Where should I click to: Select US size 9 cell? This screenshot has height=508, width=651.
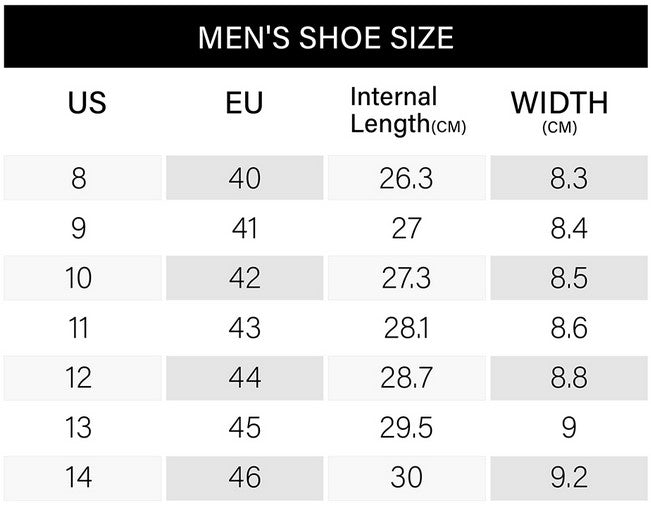point(83,228)
